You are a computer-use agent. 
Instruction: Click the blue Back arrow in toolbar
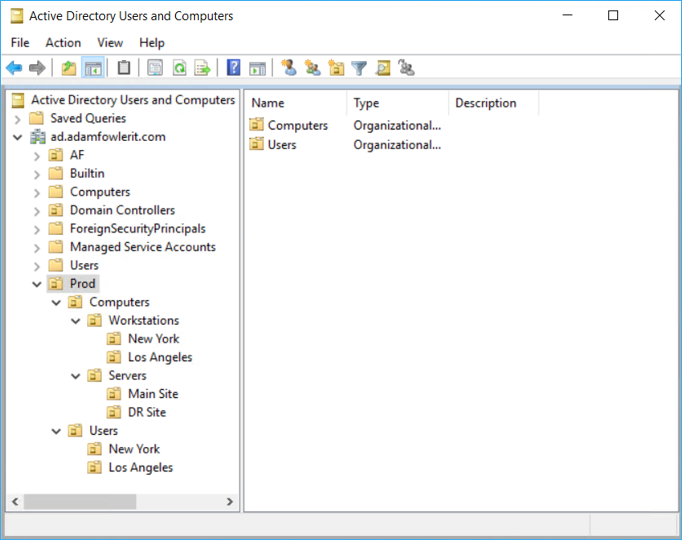pyautogui.click(x=14, y=68)
